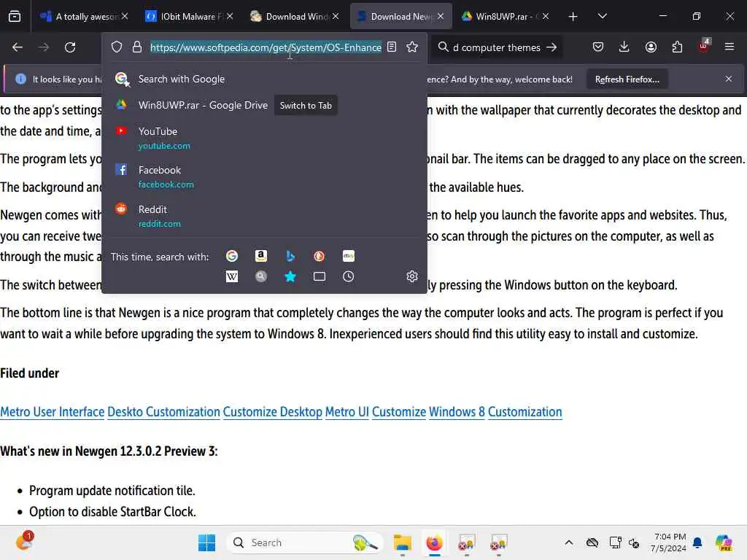Submit search bar query with arrow
The image size is (747, 560).
(551, 47)
